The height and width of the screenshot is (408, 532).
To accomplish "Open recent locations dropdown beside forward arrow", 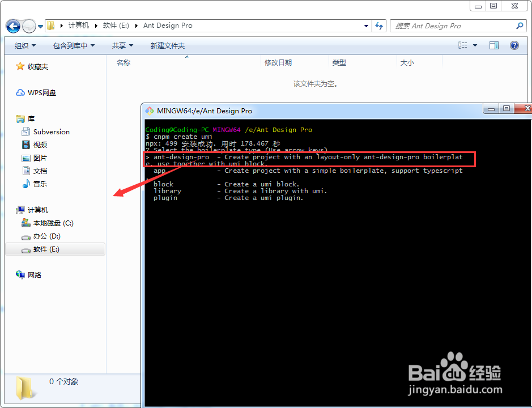I will point(40,26).
